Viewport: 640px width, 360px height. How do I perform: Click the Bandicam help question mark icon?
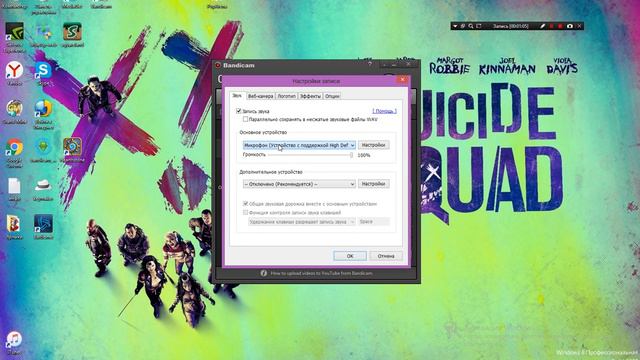tap(370, 64)
